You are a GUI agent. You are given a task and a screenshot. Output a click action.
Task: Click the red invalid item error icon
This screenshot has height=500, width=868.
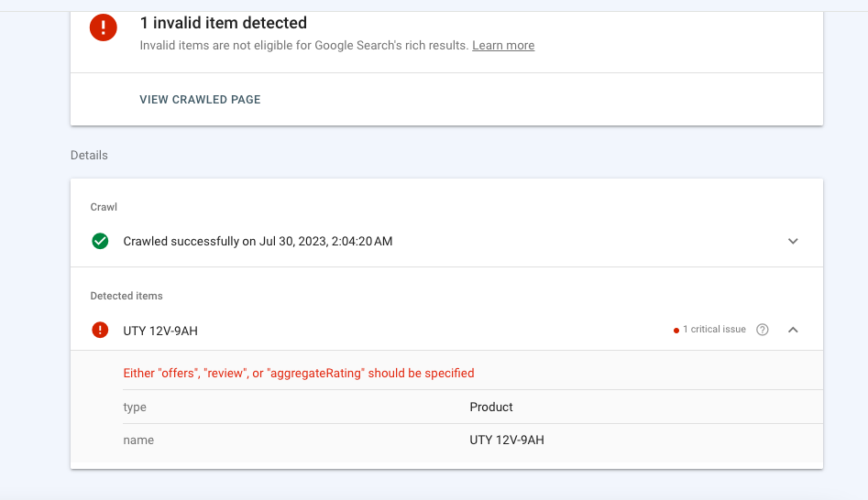point(104,27)
